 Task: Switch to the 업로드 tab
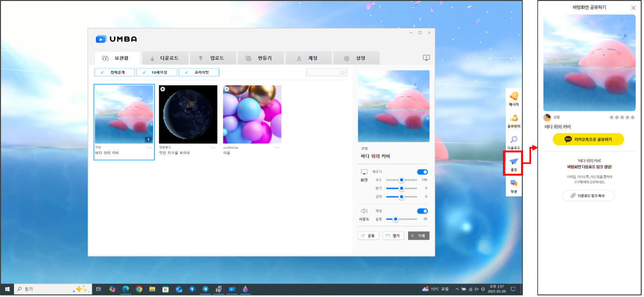213,58
